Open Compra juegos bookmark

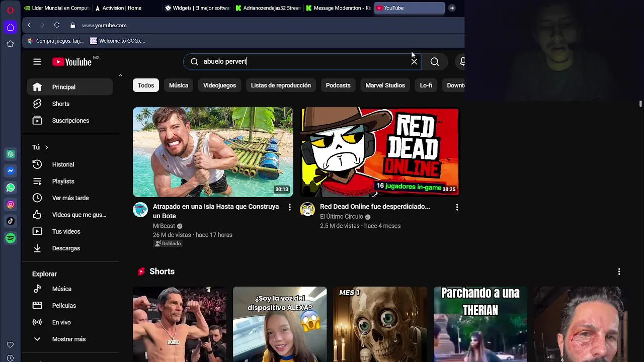tap(56, 41)
